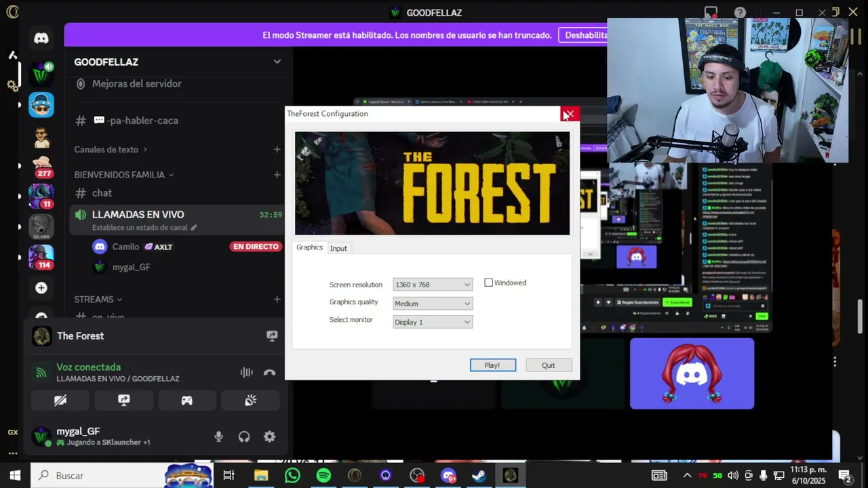Click Deshabilitar in the Streamer mode banner
This screenshot has height=488, width=868.
coord(583,35)
